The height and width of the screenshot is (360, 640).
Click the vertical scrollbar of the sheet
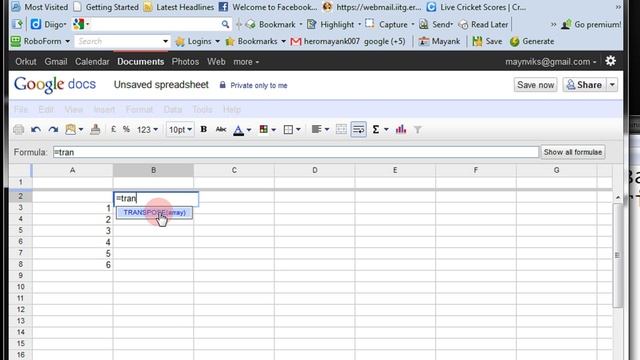click(618, 255)
